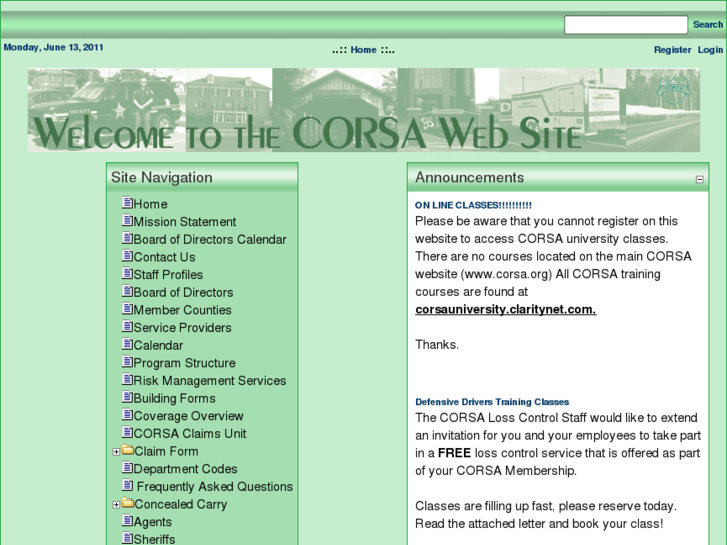View the Member Counties page
Viewport: 727px width, 545px height.
click(x=182, y=310)
